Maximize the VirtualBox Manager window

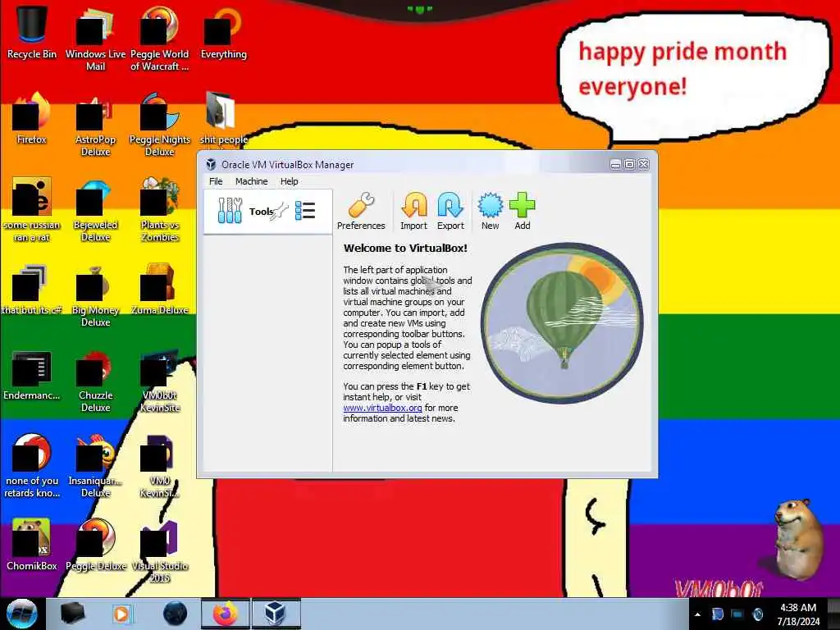point(629,164)
